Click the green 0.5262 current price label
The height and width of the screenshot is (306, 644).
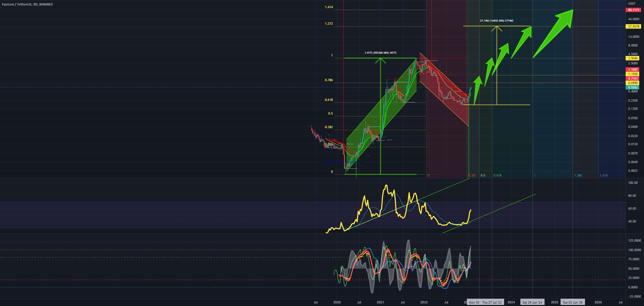pyautogui.click(x=633, y=87)
